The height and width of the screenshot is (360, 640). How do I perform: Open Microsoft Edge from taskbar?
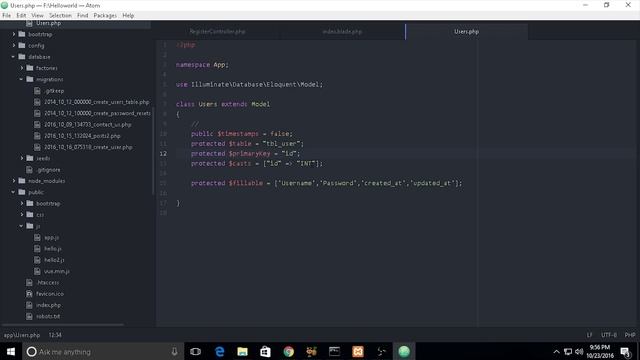click(220, 351)
